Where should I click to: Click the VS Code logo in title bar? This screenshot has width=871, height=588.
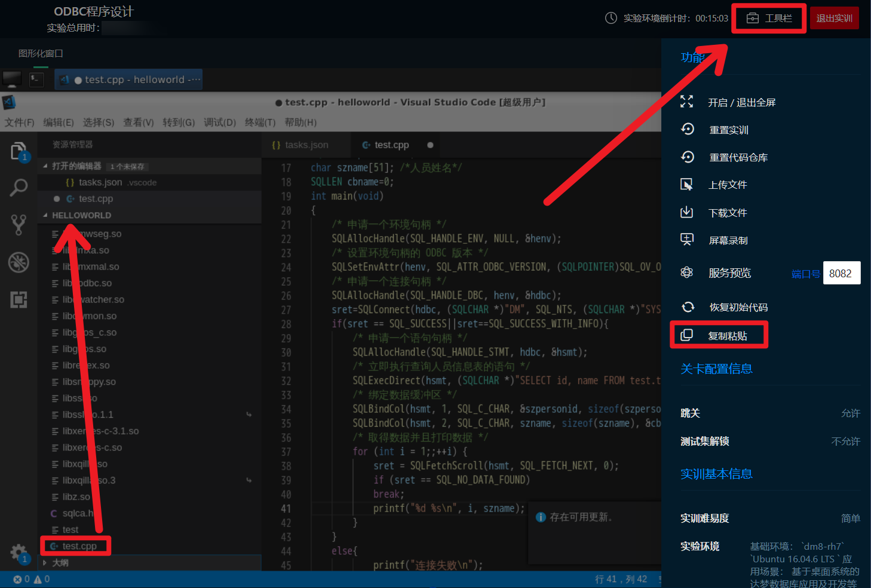pos(9,102)
